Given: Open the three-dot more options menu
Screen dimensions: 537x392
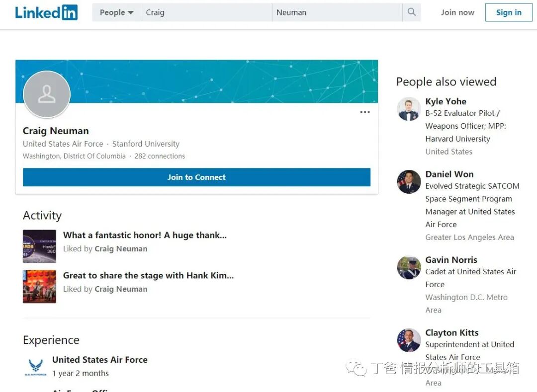Looking at the screenshot, I should [365, 112].
